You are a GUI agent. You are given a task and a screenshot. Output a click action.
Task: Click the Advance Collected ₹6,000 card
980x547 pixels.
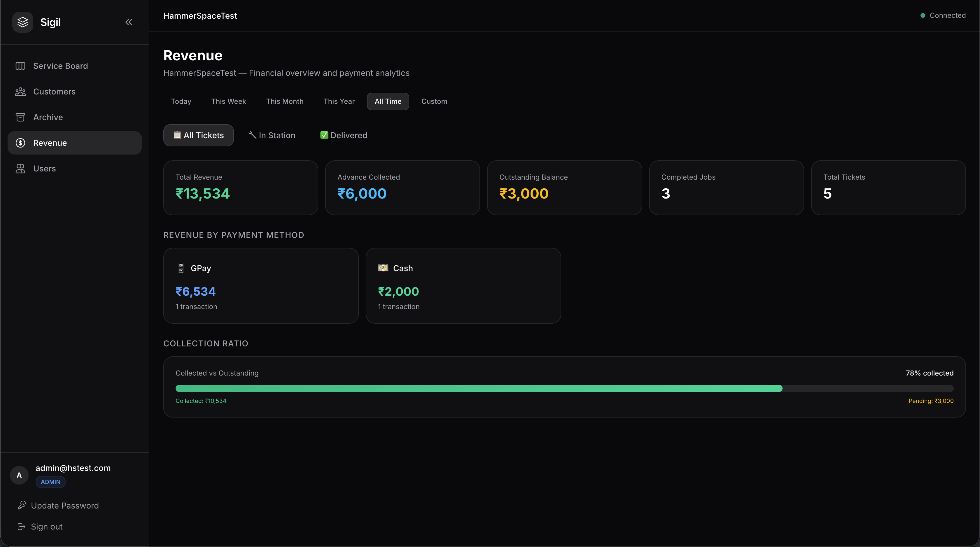coord(402,187)
